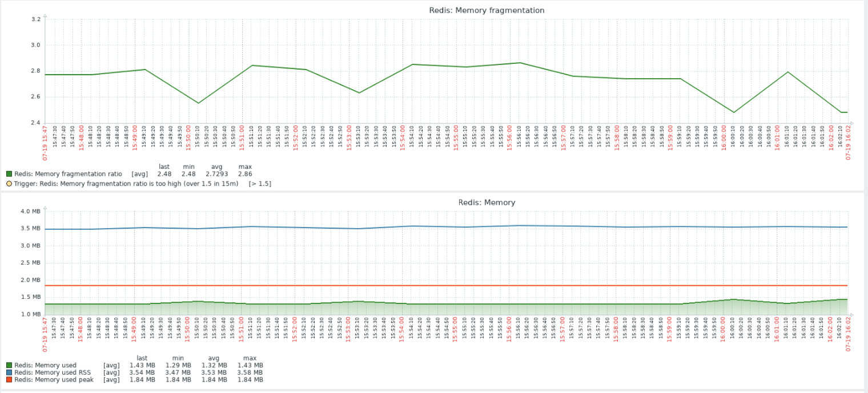The width and height of the screenshot is (868, 393).
Task: Click the blue Memory used RSS legend square
Action: [9, 372]
